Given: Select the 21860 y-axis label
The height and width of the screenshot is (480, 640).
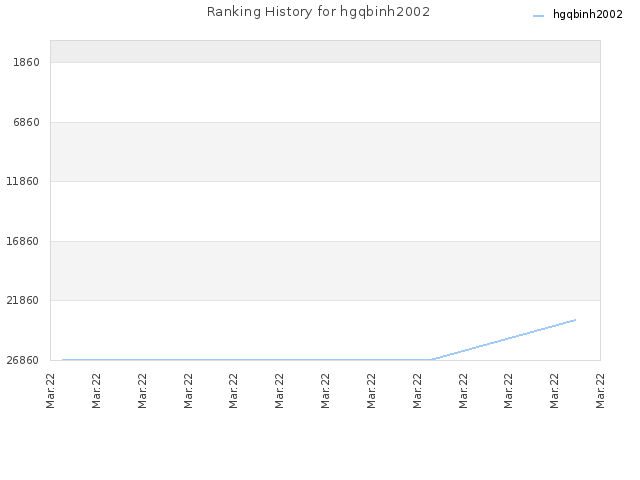Looking at the screenshot, I should click(x=22, y=300).
